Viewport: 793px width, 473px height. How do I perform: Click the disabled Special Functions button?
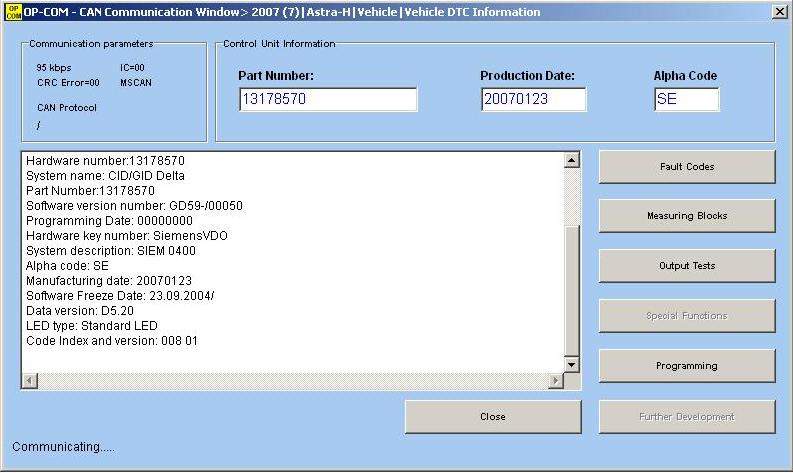(687, 316)
